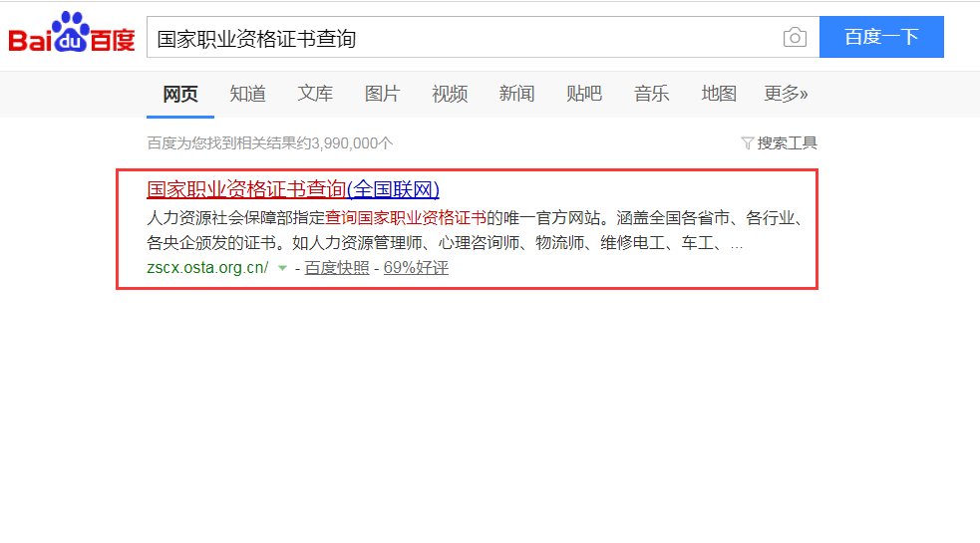Switch to the 知道 tab

[247, 94]
